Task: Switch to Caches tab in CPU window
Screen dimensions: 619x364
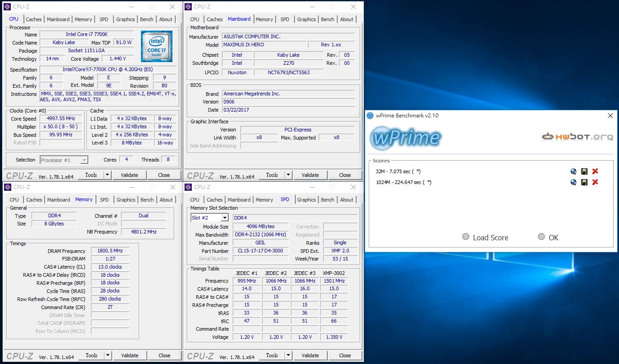Action: click(x=34, y=19)
